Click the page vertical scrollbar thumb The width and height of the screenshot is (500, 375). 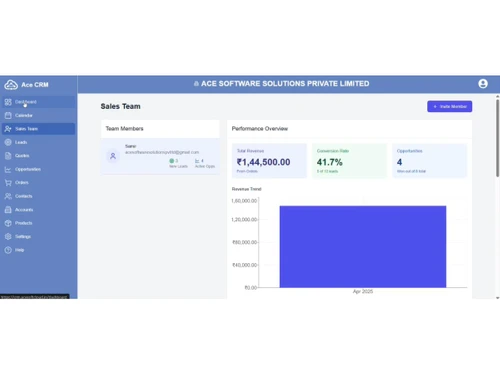[497, 138]
